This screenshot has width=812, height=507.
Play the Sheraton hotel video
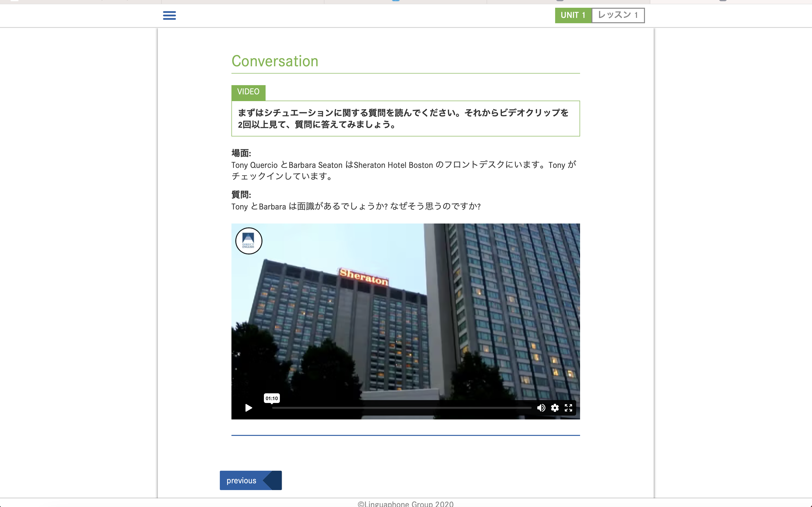[x=249, y=408]
